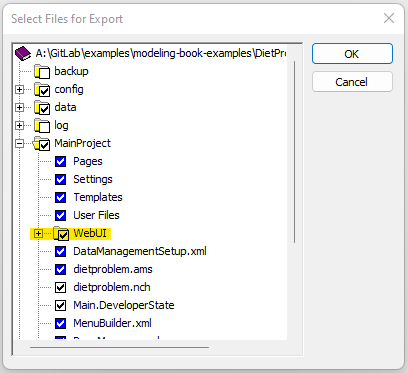This screenshot has height=373, width=408.
Task: Expand the data folder node
Action: pyautogui.click(x=20, y=108)
